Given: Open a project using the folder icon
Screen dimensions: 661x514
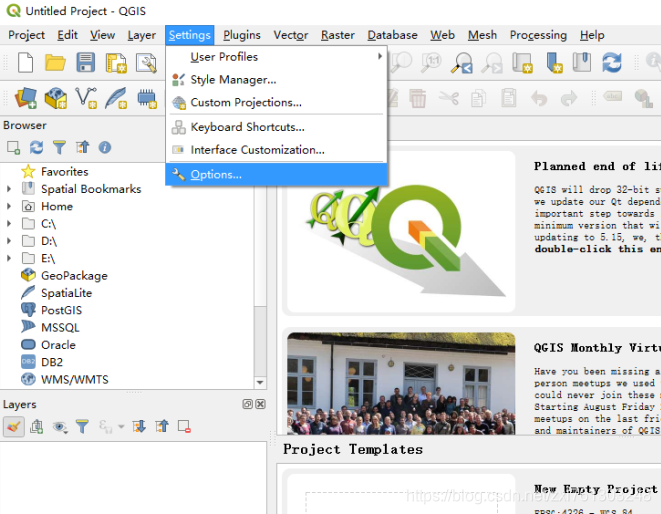Looking at the screenshot, I should tap(55, 63).
